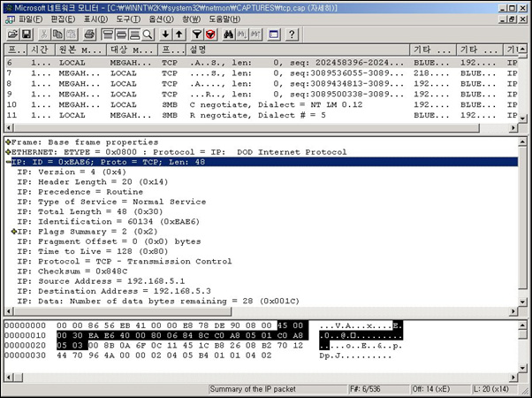Click the 대상 M... column header
The width and height of the screenshot is (532, 398).
point(132,50)
